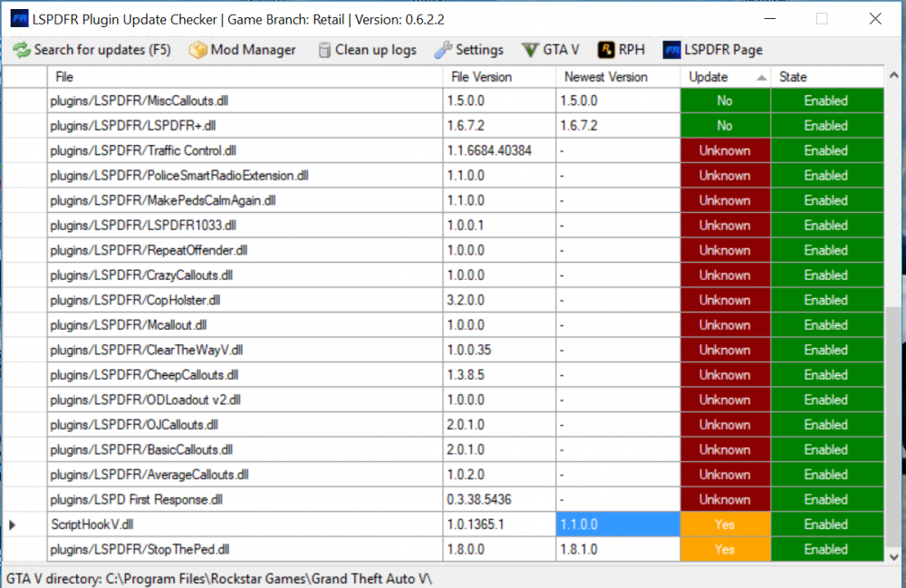
Task: Select PoliceSmartRadioExtension.dll file name
Action: coord(179,176)
